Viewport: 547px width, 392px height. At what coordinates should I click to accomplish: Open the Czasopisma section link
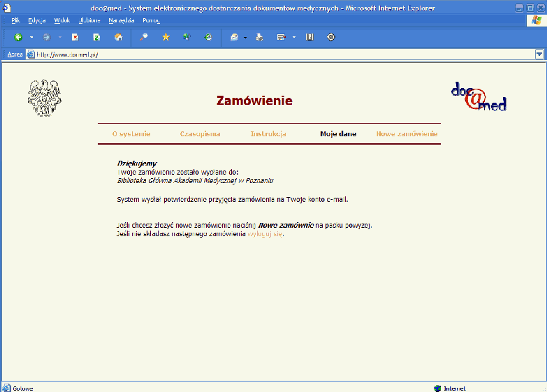point(200,133)
